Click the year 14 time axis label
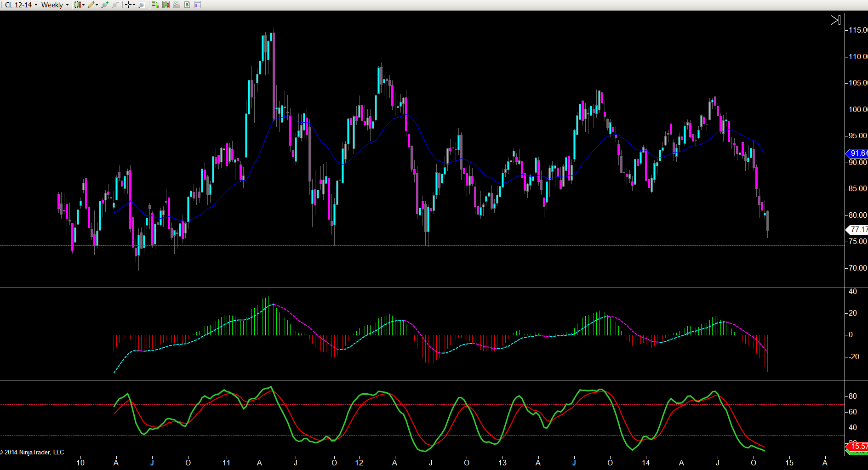The width and height of the screenshot is (868, 470). click(646, 463)
